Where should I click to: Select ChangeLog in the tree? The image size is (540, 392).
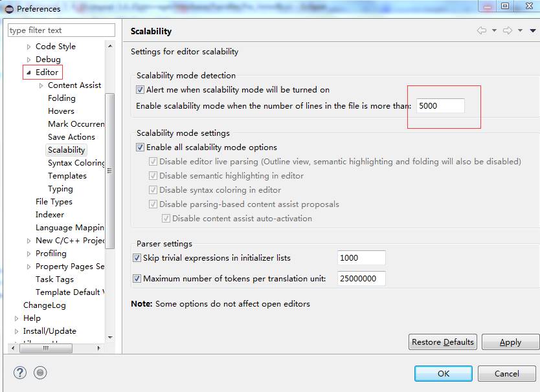(x=45, y=305)
